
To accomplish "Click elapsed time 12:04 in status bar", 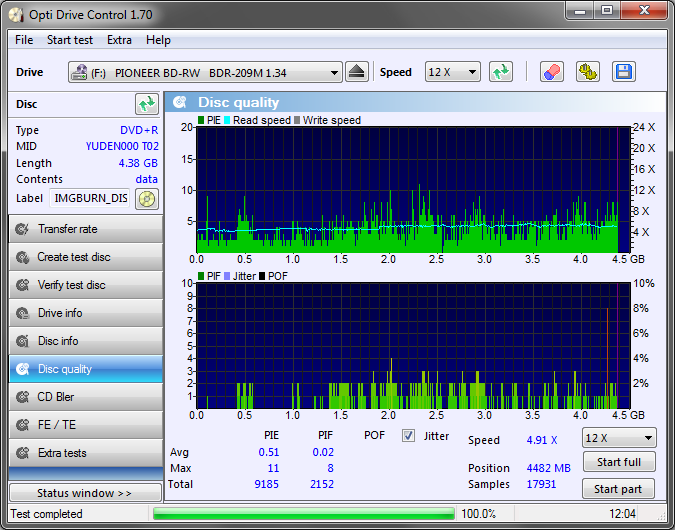I will coord(622,514).
